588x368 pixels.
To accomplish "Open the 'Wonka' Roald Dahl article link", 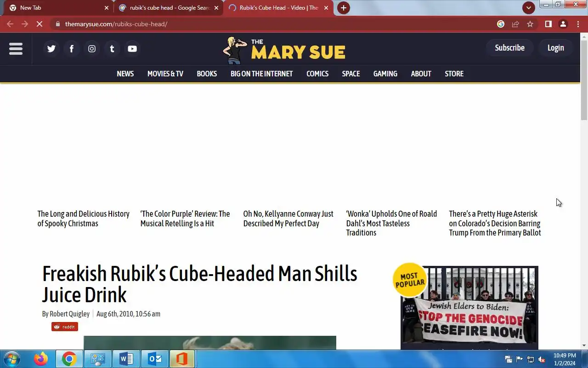I will [392, 223].
